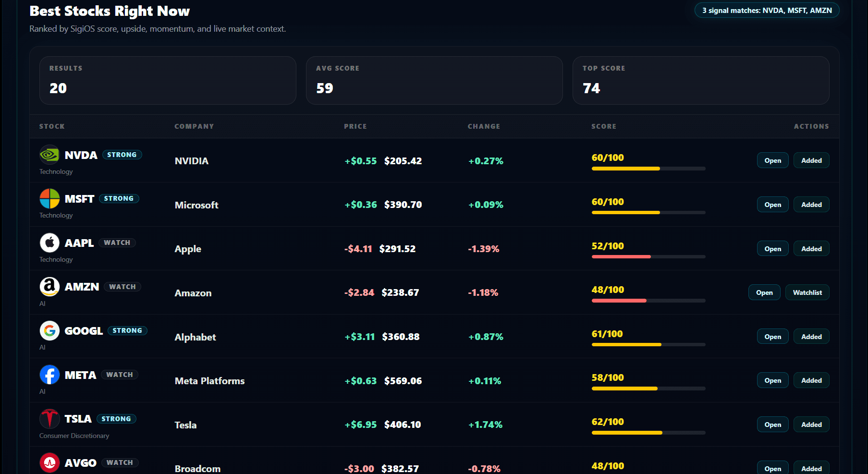This screenshot has width=868, height=474.
Task: Open the NVDA stock details
Action: 772,160
